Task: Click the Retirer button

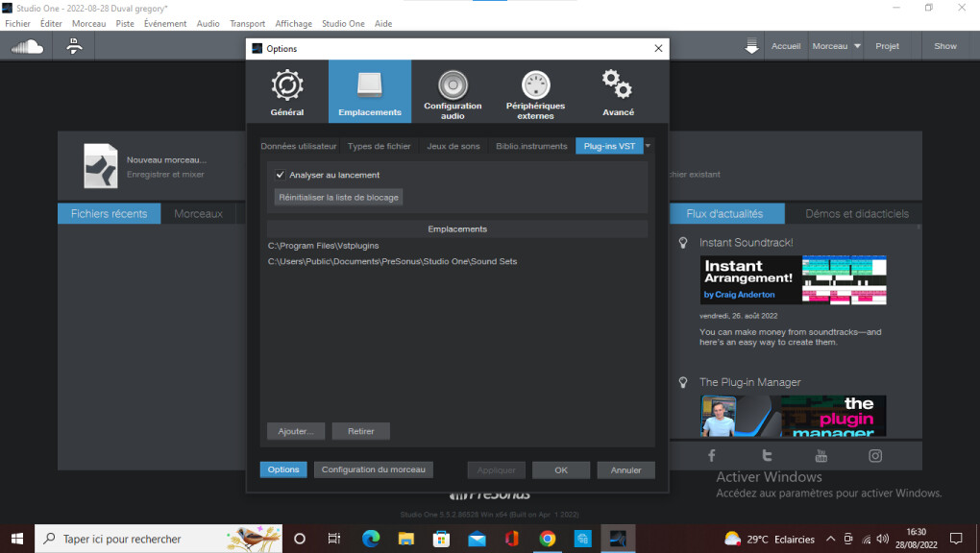Action: coord(360,431)
